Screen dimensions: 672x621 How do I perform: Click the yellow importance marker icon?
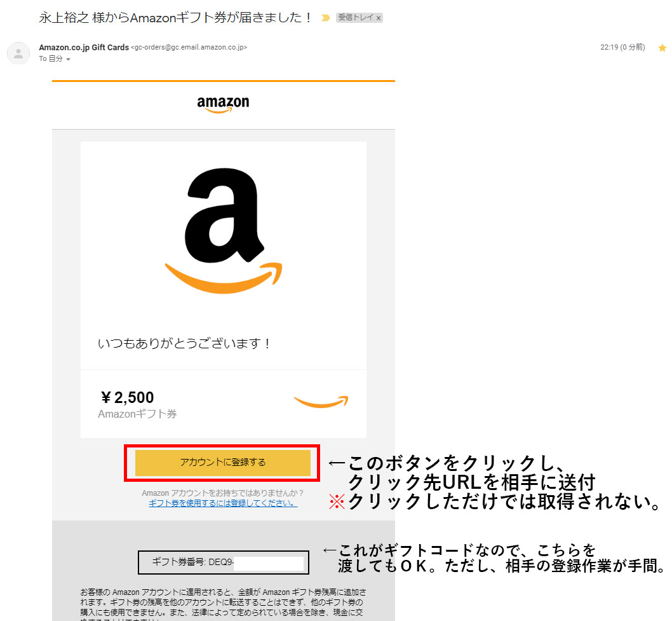(326, 18)
